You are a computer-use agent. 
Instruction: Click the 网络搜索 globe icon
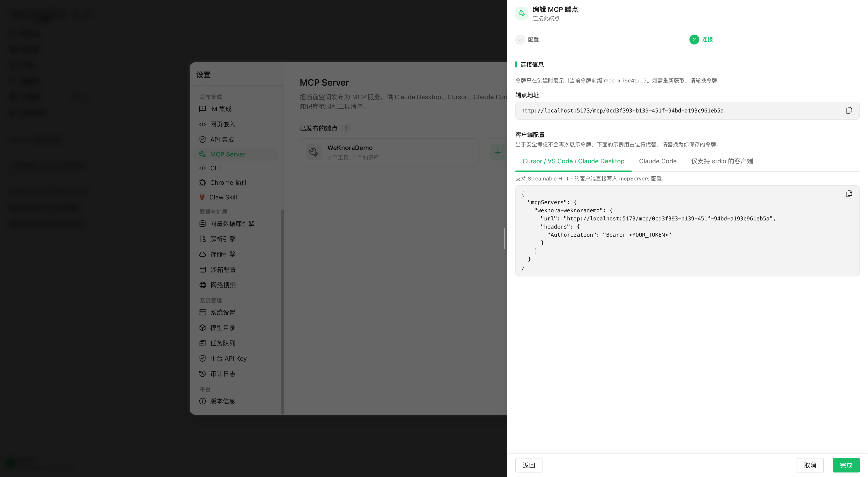point(203,285)
